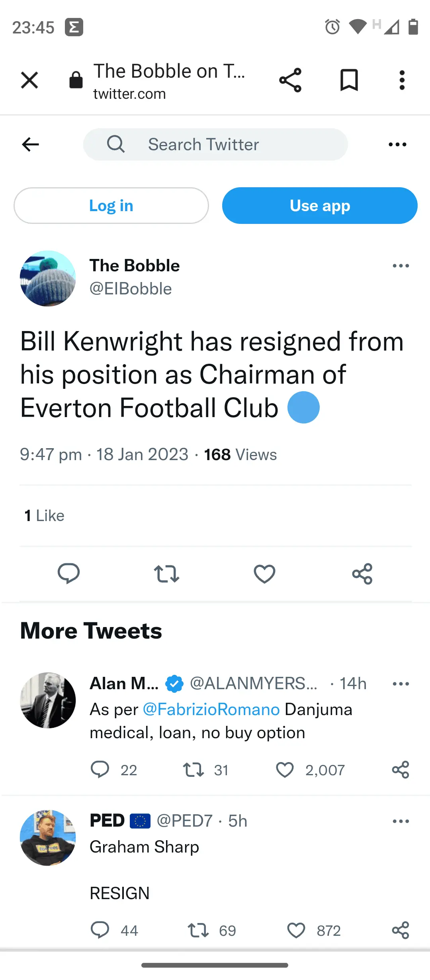Reply to the Bill Kenwright tweet

[x=68, y=574]
